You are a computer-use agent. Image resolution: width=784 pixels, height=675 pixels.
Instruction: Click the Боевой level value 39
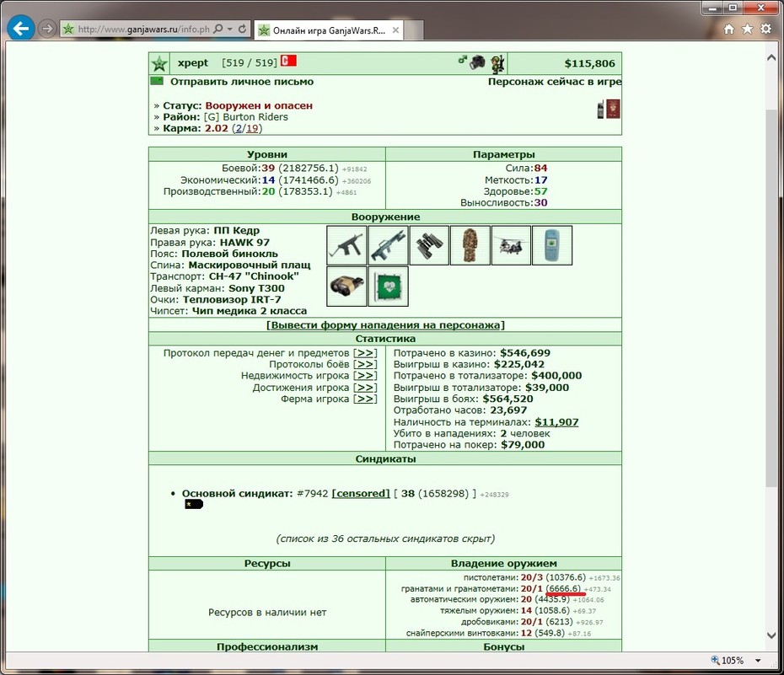point(268,169)
